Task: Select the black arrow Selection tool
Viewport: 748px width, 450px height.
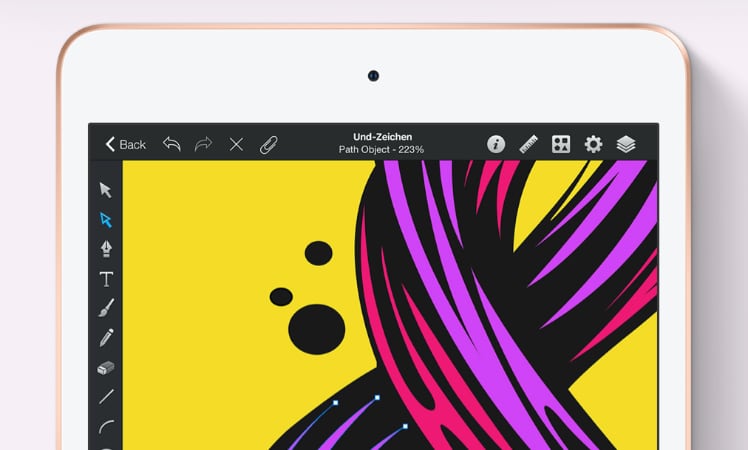Action: [x=106, y=190]
